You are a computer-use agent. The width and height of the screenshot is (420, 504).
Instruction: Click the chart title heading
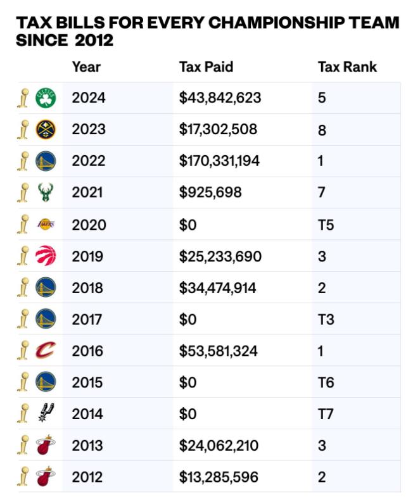click(207, 32)
